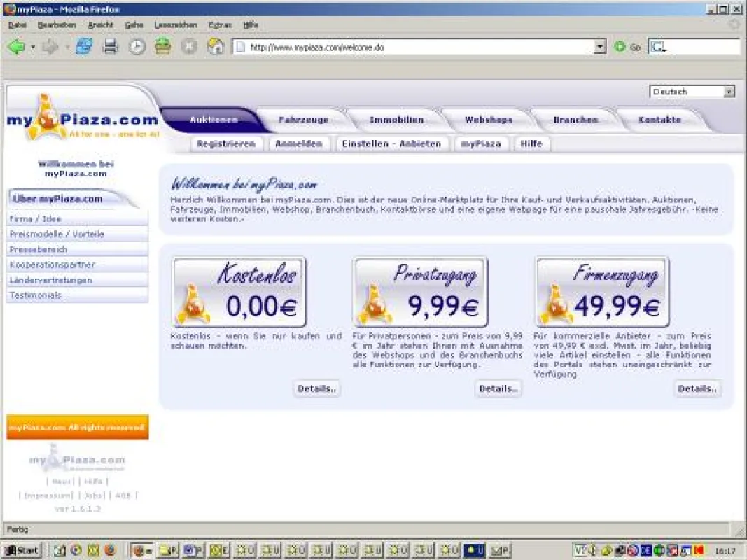Open Preismodelle / Vorteile sidebar link
Image resolution: width=747 pixels, height=560 pixels.
[x=77, y=234]
